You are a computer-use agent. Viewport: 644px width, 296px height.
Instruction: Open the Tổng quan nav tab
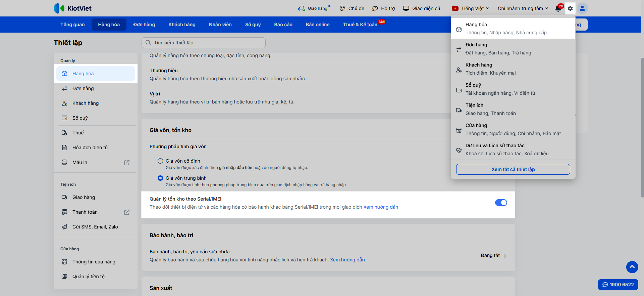(72, 25)
